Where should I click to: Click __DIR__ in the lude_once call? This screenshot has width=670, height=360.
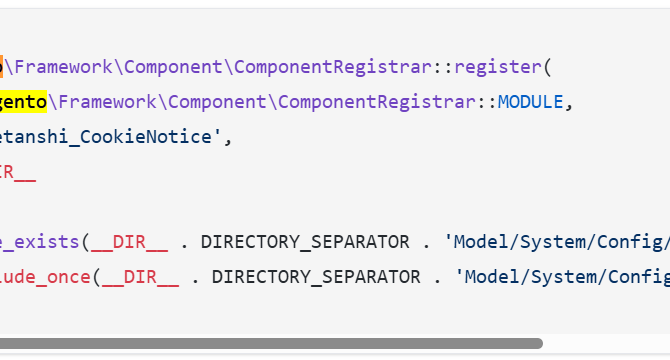click(x=140, y=278)
